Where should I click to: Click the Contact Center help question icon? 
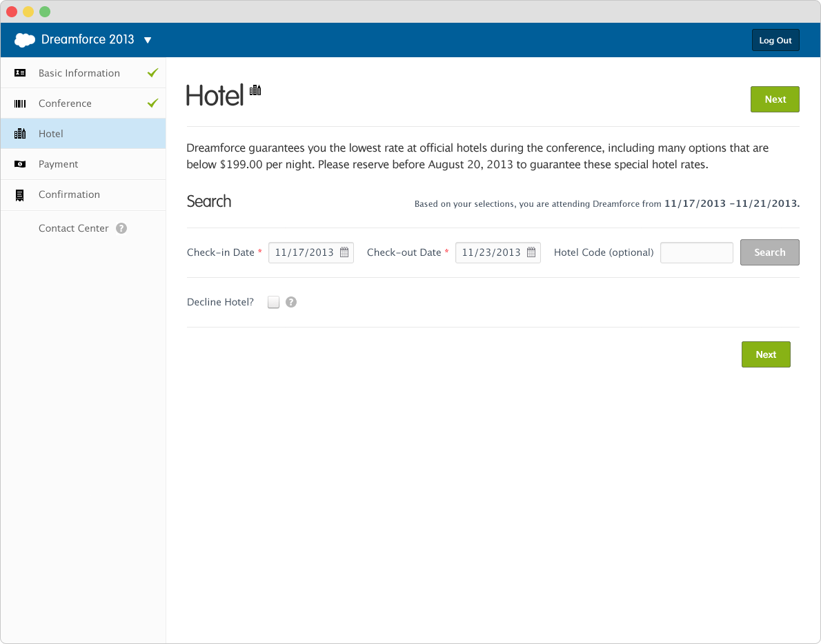tap(121, 228)
